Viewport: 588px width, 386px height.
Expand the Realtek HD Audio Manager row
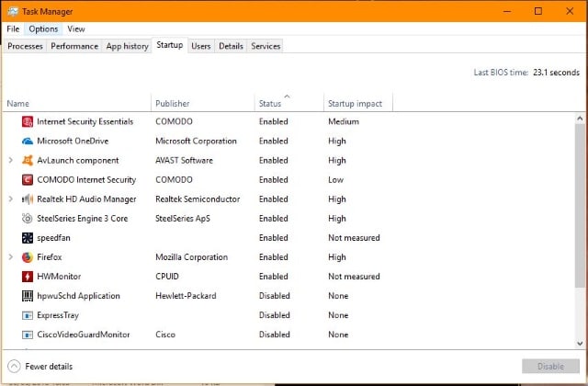[x=10, y=199]
